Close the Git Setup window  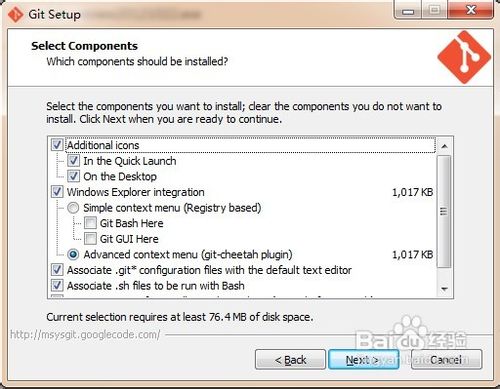click(470, 10)
